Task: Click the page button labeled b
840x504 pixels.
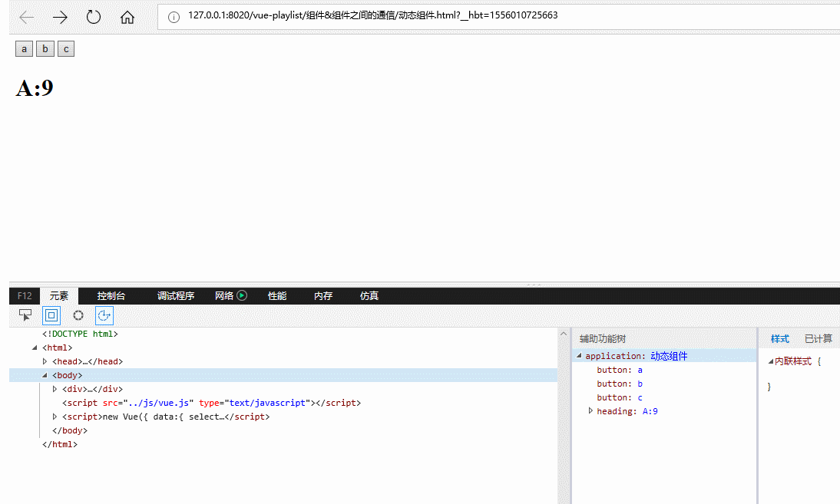Action: tap(45, 48)
